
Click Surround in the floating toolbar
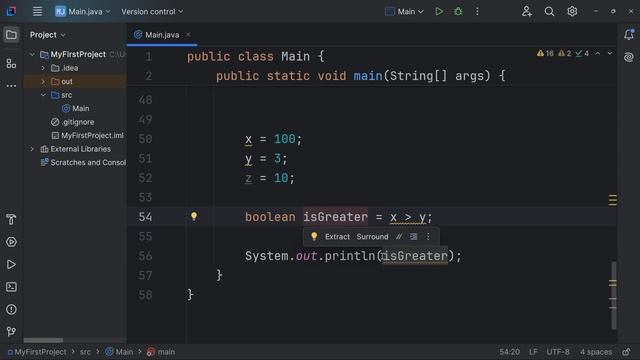click(x=372, y=237)
